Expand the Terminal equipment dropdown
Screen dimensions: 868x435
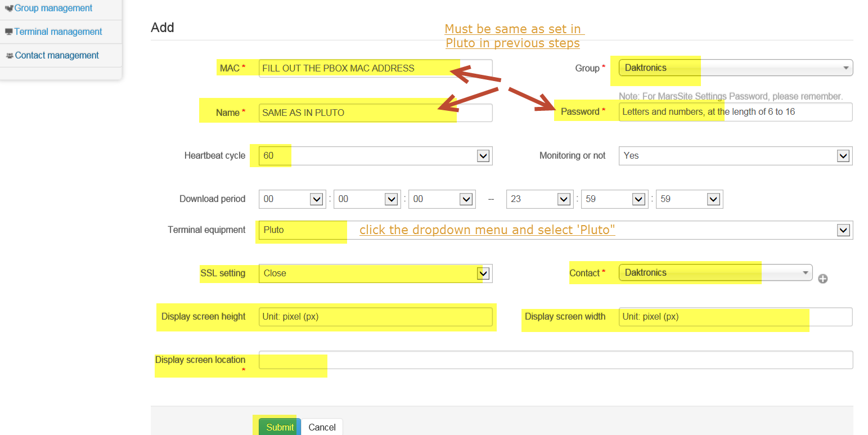point(555,230)
